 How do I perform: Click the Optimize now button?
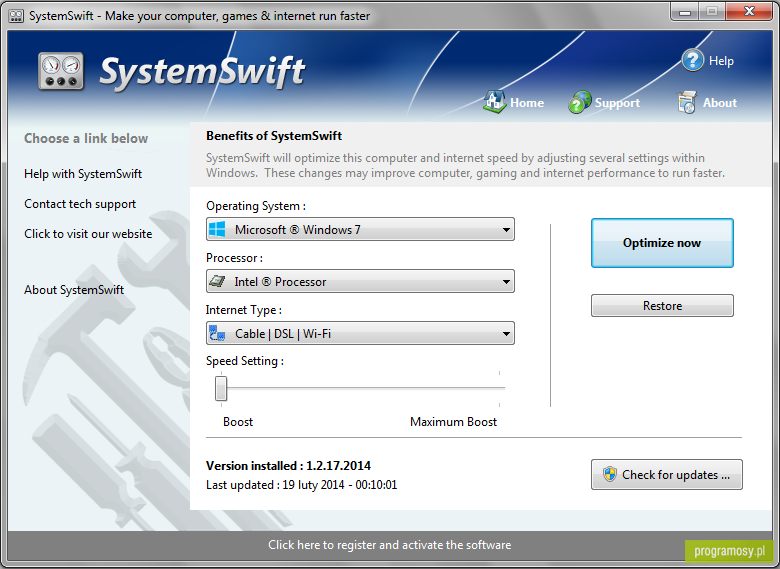[662, 243]
